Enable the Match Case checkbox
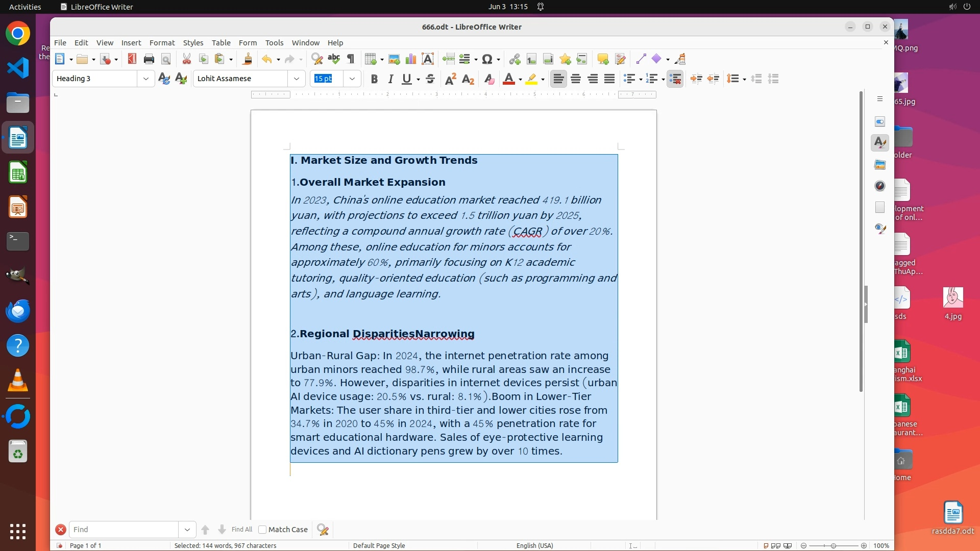Screen dimensions: 980x551 (262, 530)
